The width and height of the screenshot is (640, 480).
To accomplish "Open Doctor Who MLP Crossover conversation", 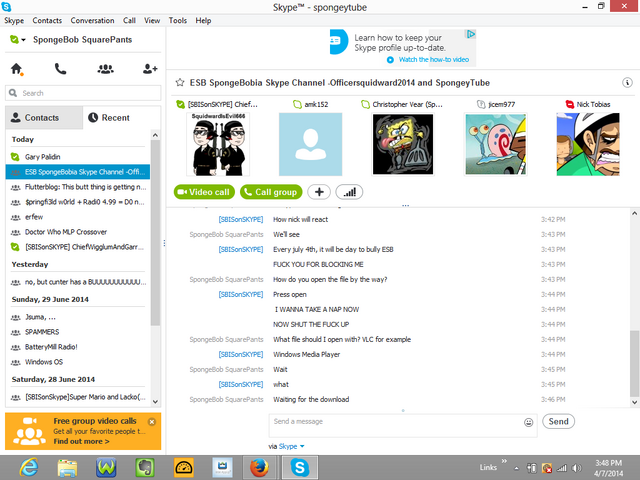I will (78, 232).
